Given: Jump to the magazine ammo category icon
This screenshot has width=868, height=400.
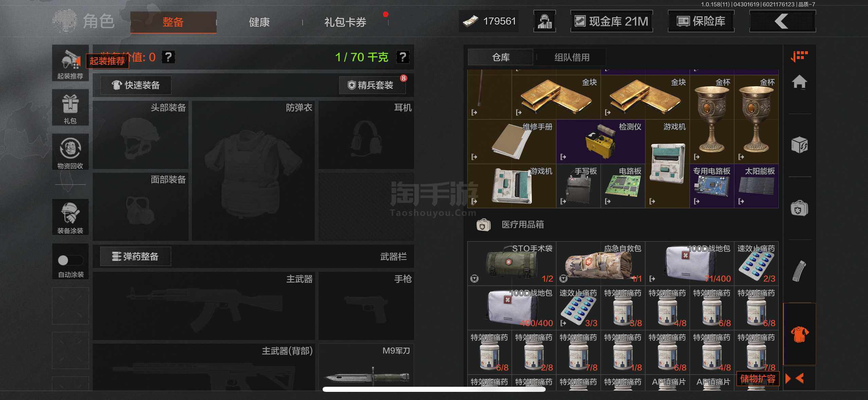Looking at the screenshot, I should (x=799, y=271).
